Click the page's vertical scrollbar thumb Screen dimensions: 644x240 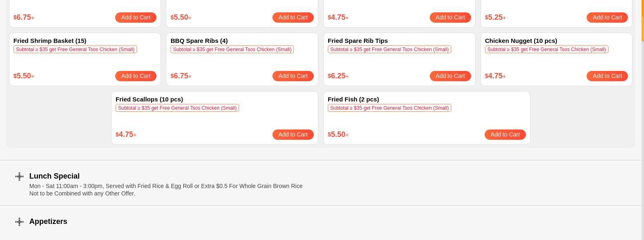[642, 21]
